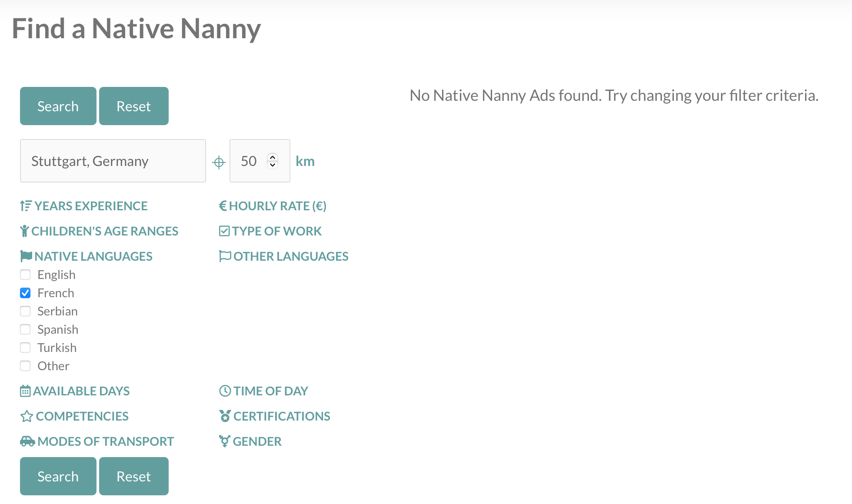The height and width of the screenshot is (504, 852).
Task: Expand the Other Languages filter section
Action: pos(284,256)
